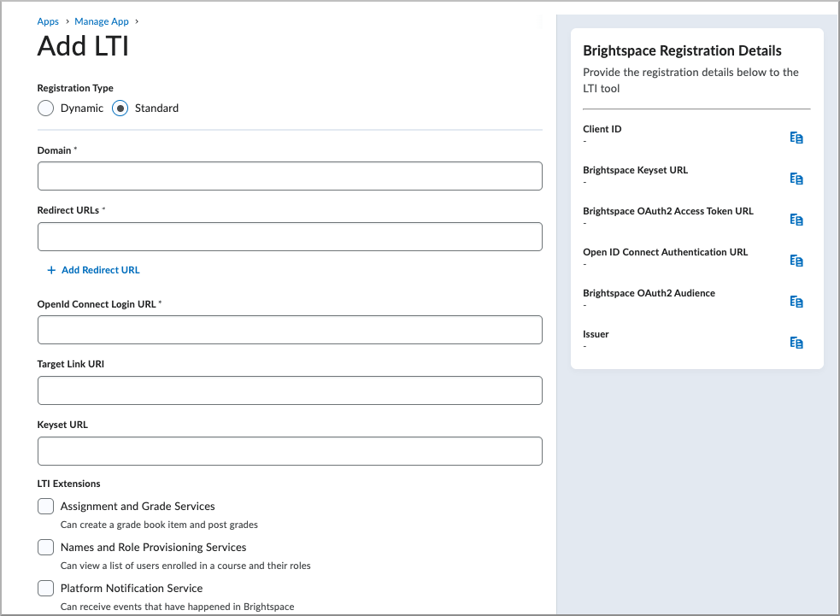
Task: Enable Names and Role Provisioning Services
Action: (x=46, y=547)
